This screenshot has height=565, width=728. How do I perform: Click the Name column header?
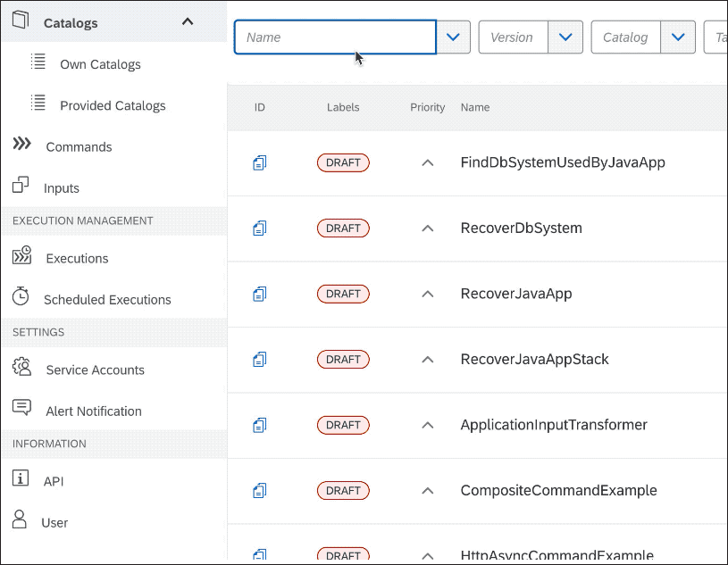[x=475, y=108]
